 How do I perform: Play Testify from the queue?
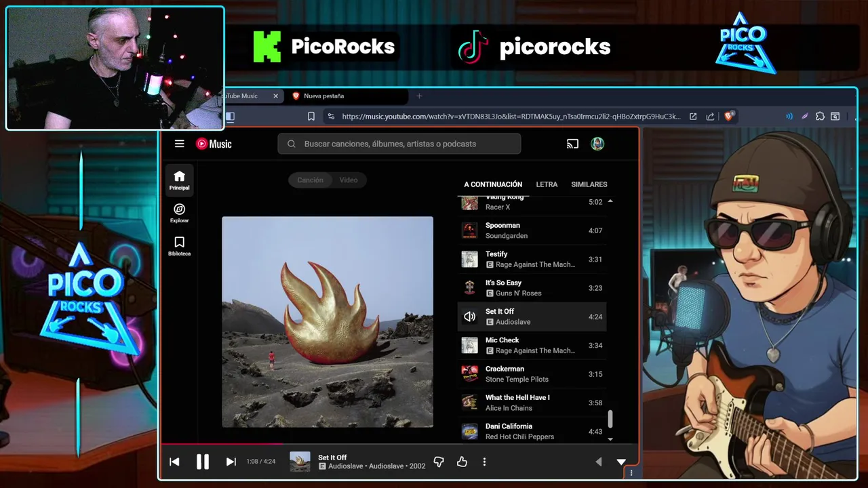click(532, 259)
